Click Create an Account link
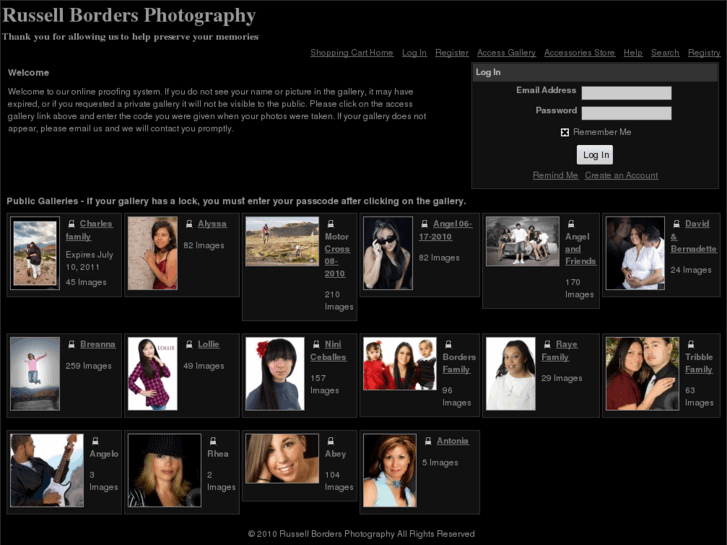727x545 pixels. pyautogui.click(x=621, y=176)
